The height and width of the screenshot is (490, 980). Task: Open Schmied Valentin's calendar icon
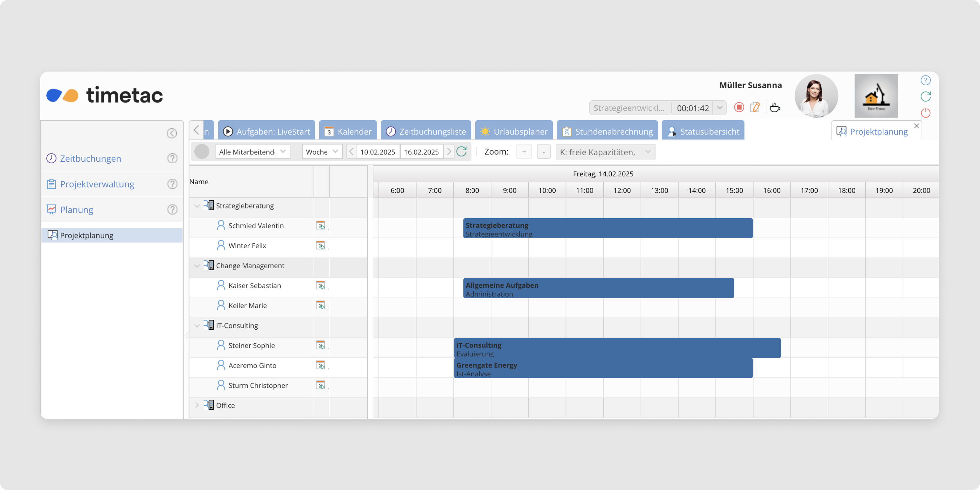pos(320,226)
